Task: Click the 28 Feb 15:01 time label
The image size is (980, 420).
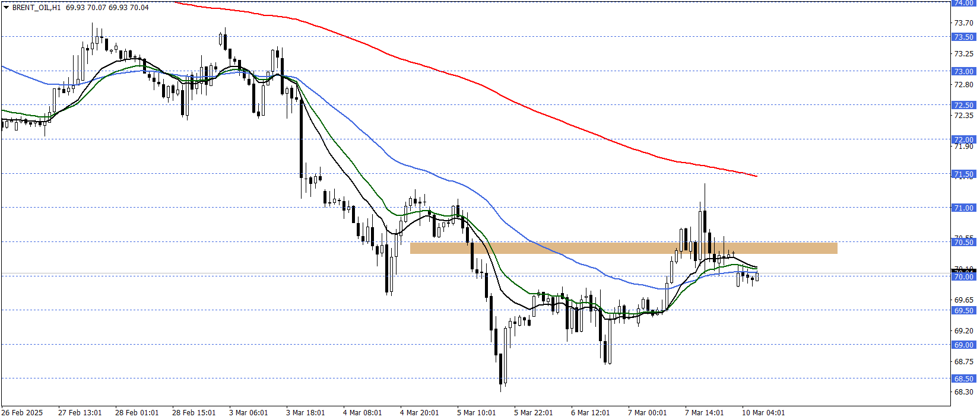Action: [194, 412]
